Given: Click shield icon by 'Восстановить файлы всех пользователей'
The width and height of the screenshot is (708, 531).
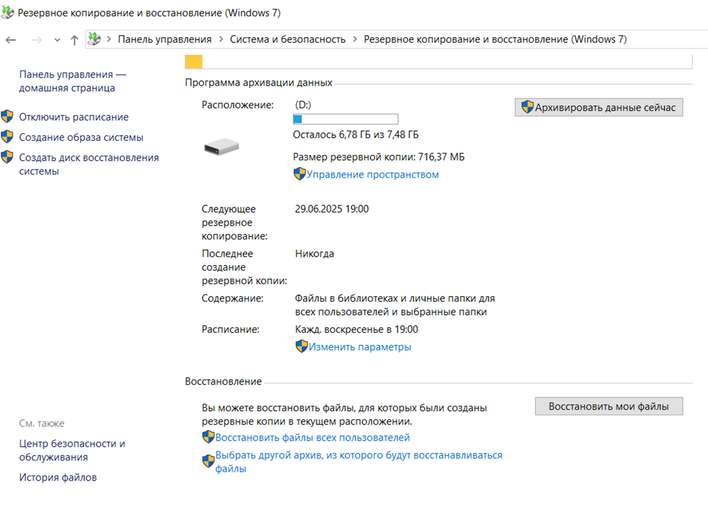Looking at the screenshot, I should [208, 437].
